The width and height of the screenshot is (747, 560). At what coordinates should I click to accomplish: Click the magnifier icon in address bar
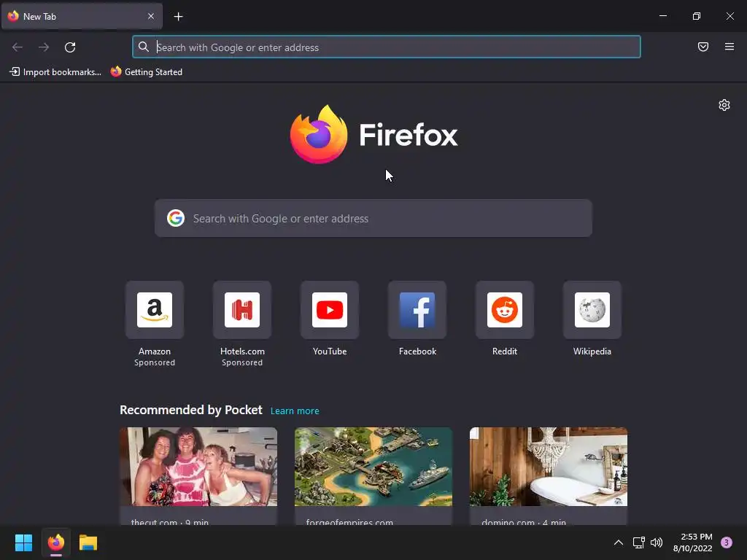click(x=144, y=47)
